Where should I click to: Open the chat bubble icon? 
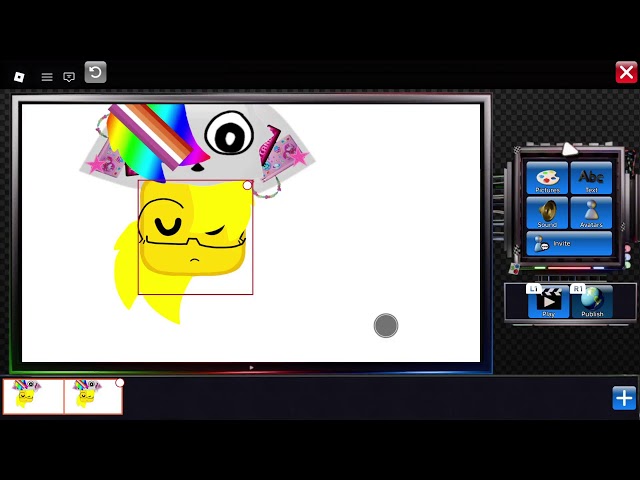coord(69,77)
